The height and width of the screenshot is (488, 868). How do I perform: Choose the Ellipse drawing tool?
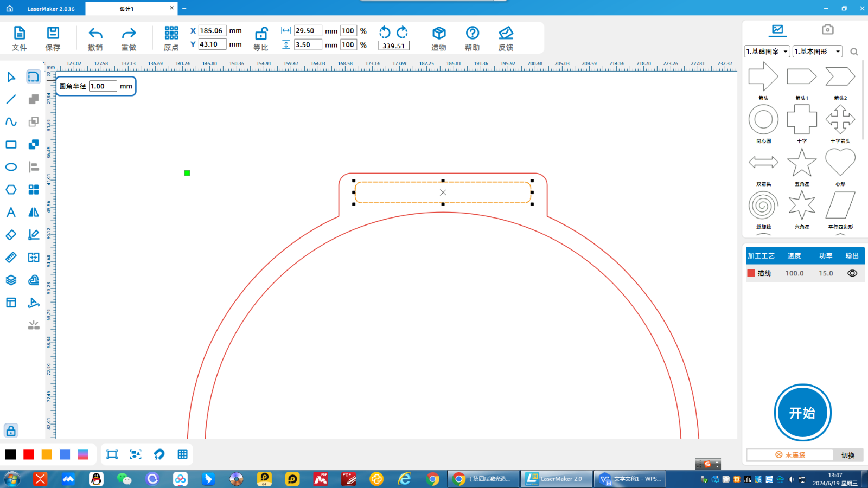coord(11,167)
